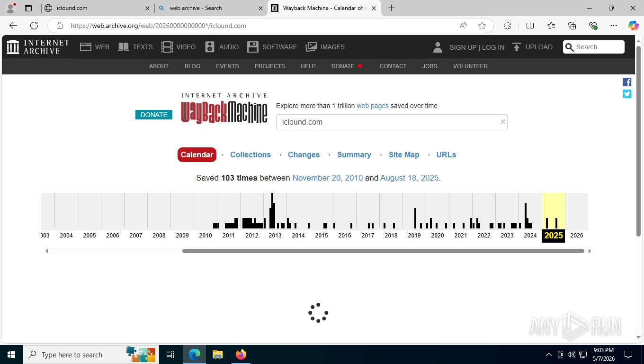Open ABOUT menu item
Viewport: 644px width, 364px height.
(159, 66)
